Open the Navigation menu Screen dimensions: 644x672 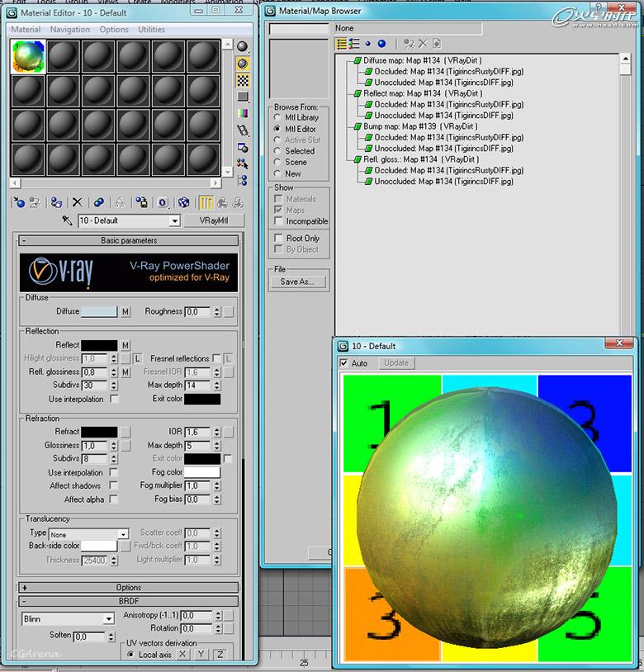pyautogui.click(x=70, y=30)
